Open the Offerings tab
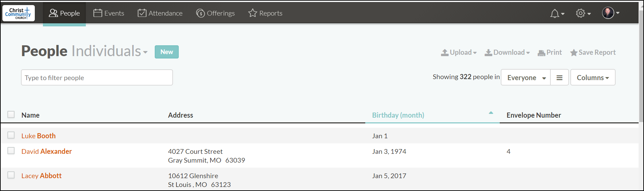Viewport: 644px width, 191px height. pyautogui.click(x=215, y=13)
